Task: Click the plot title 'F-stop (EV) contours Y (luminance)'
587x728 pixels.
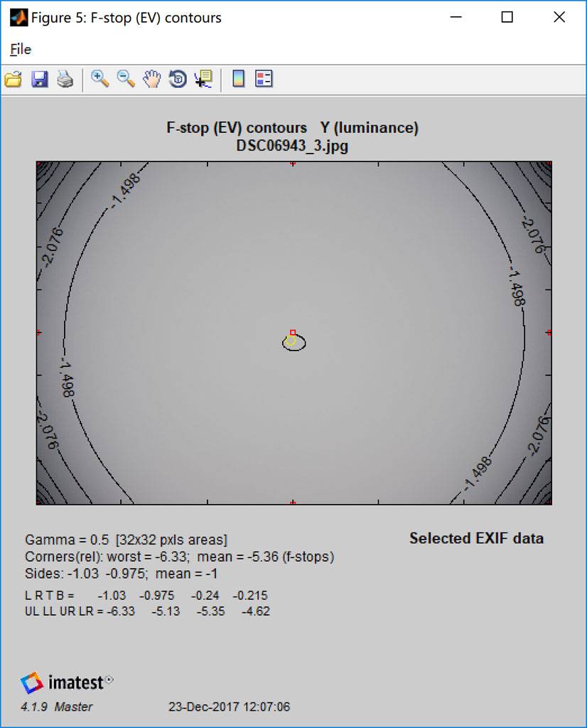Action: point(292,128)
